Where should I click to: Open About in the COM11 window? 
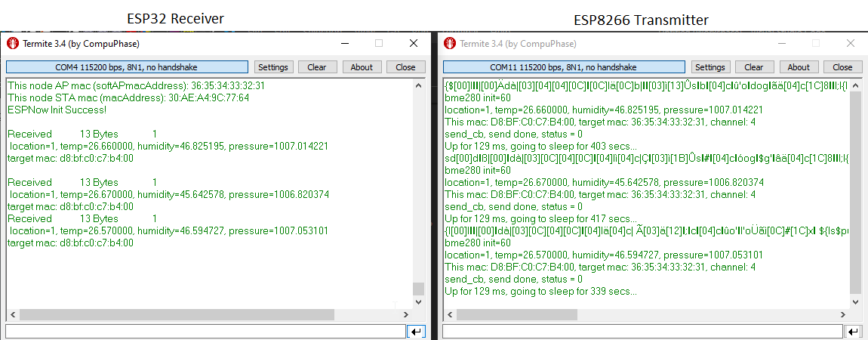(x=799, y=67)
